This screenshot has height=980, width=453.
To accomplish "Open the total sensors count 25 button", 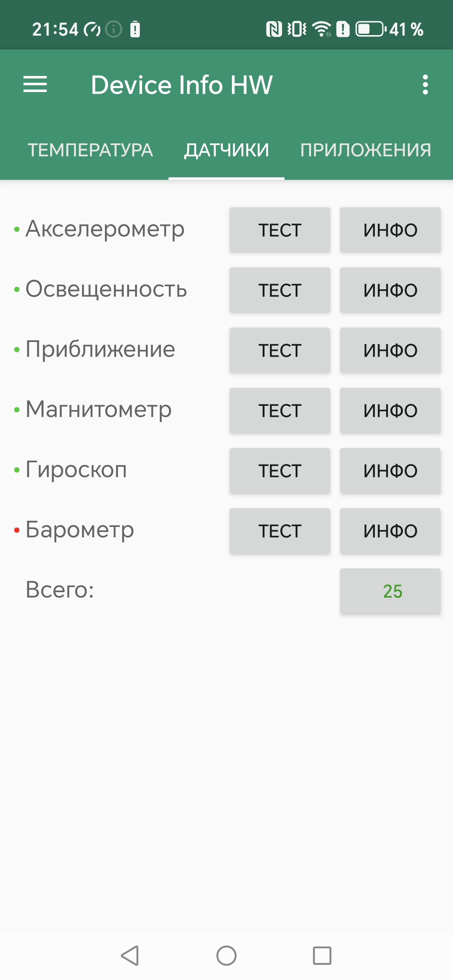I will 390,591.
